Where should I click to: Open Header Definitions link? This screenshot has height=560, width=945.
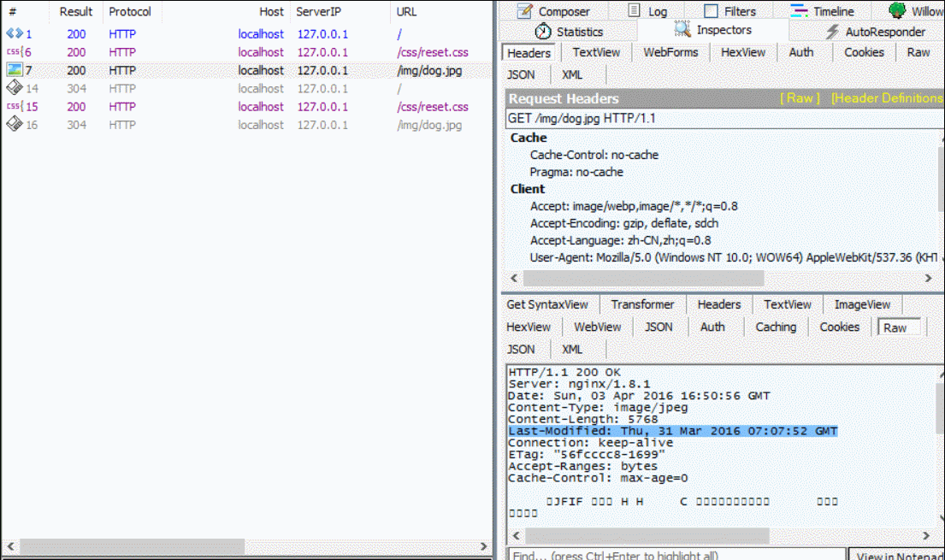click(x=886, y=98)
